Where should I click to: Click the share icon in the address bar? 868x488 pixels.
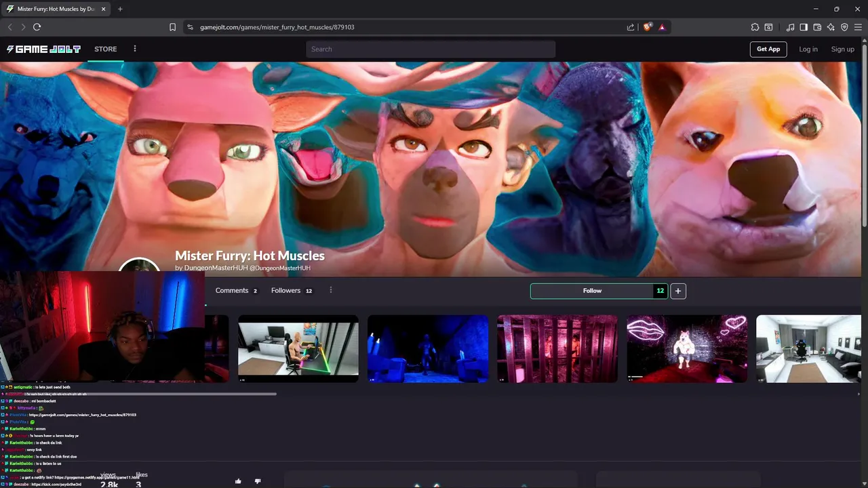coord(631,27)
